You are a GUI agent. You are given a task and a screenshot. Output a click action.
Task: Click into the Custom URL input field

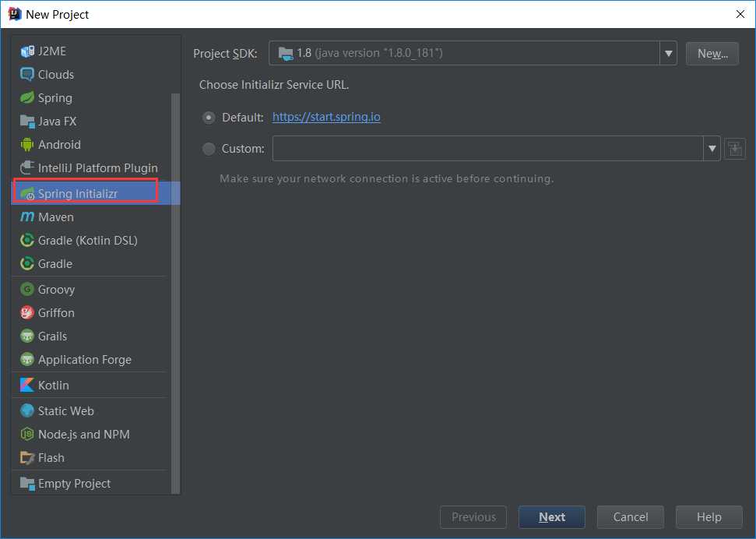[x=488, y=149]
